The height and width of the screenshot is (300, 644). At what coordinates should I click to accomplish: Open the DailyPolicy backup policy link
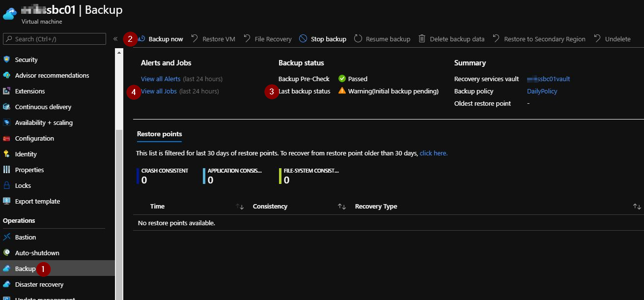click(542, 91)
